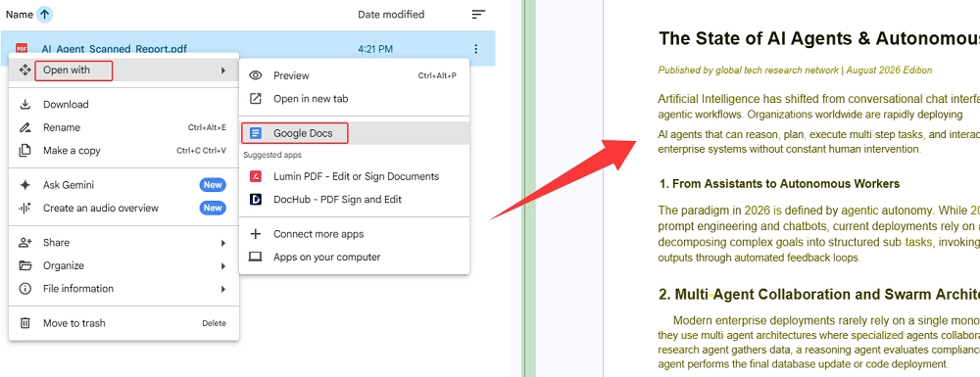Click the Open with move-arrows icon
Viewport: 980px width, 377px height.
[25, 70]
